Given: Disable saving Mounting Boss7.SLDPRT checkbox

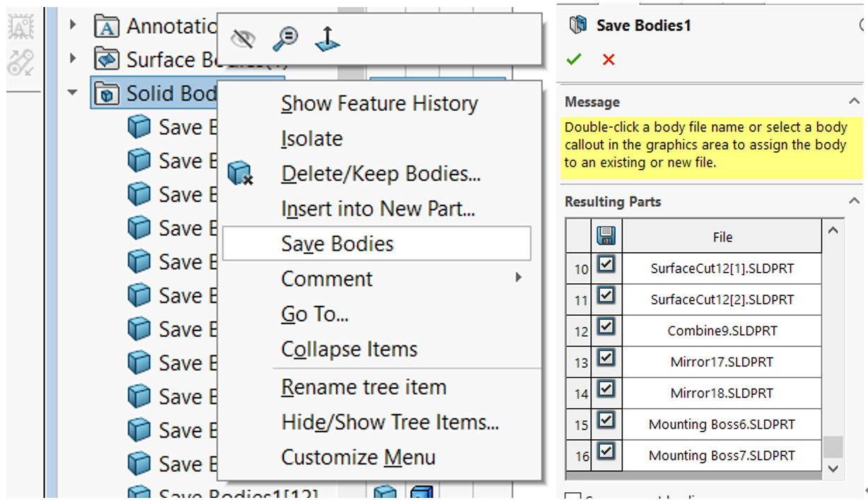Looking at the screenshot, I should [606, 452].
